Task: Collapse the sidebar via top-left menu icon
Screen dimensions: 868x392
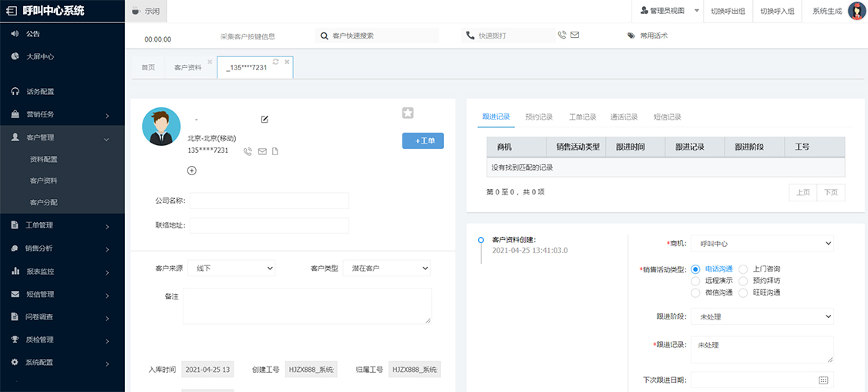Action: [12, 11]
